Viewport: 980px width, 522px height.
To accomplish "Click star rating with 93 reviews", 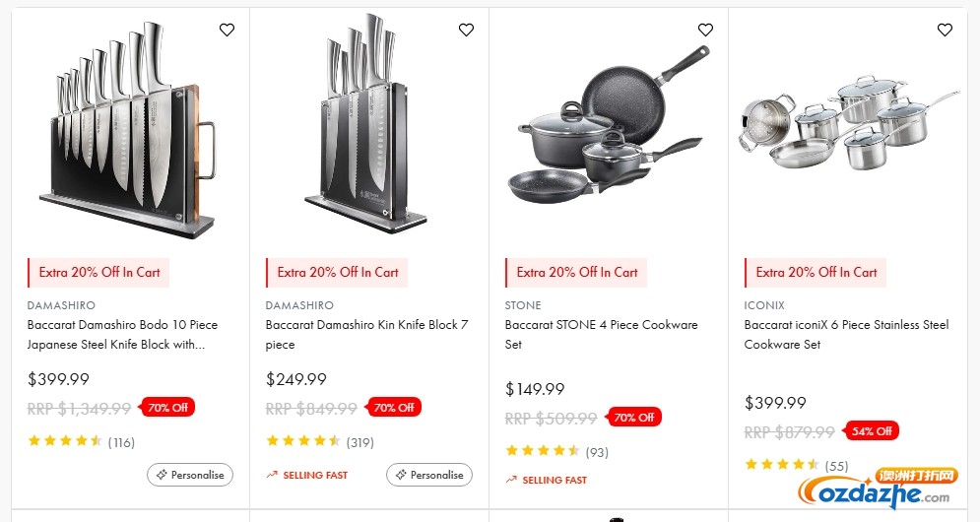I will 543,451.
